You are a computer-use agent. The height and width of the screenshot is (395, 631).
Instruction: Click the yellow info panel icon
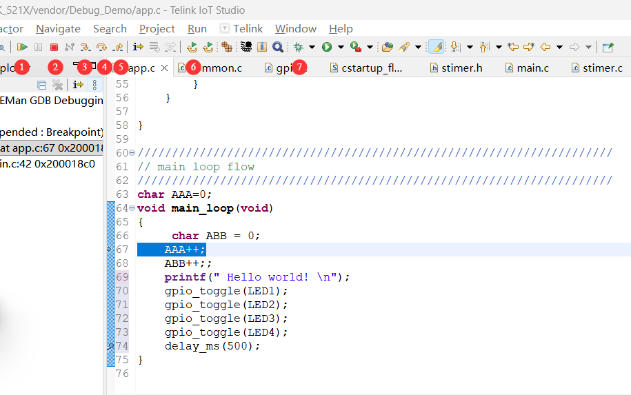(262, 47)
